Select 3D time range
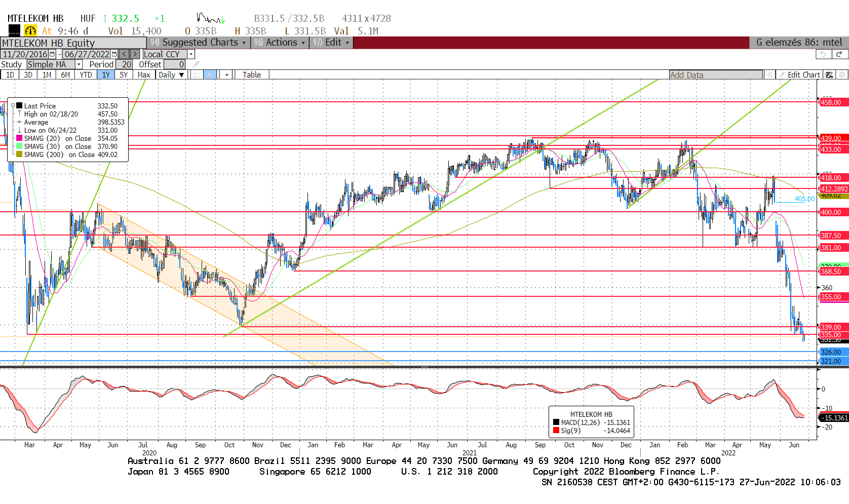The width and height of the screenshot is (849, 504). pyautogui.click(x=28, y=75)
